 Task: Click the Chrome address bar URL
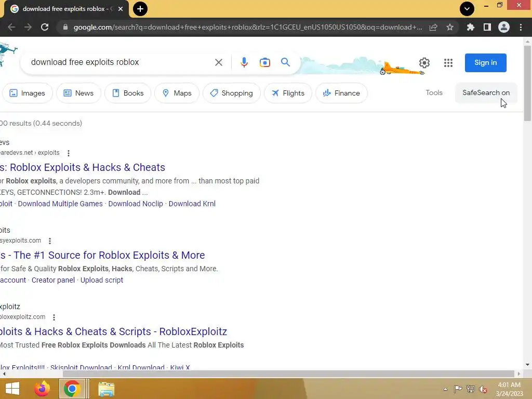248,27
